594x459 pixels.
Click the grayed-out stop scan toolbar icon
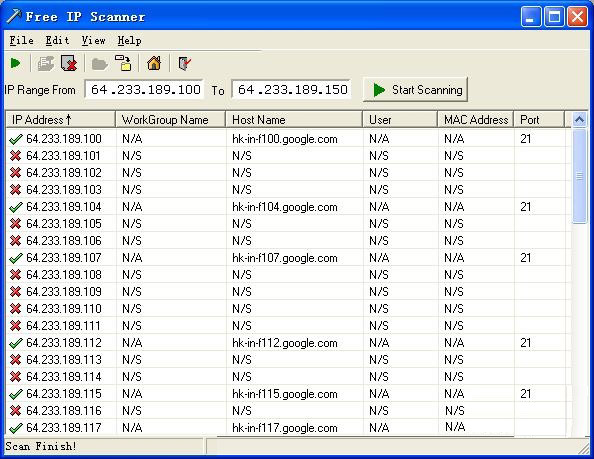tap(46, 63)
